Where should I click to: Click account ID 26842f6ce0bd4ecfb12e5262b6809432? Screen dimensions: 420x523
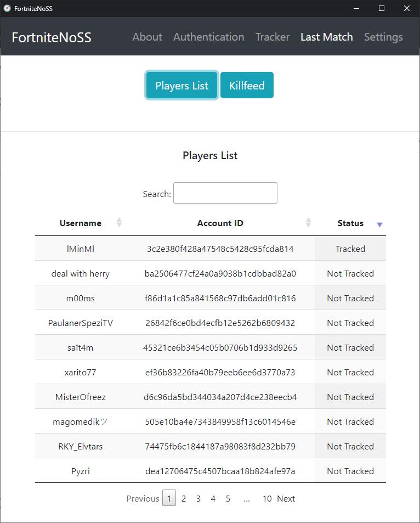click(x=220, y=323)
